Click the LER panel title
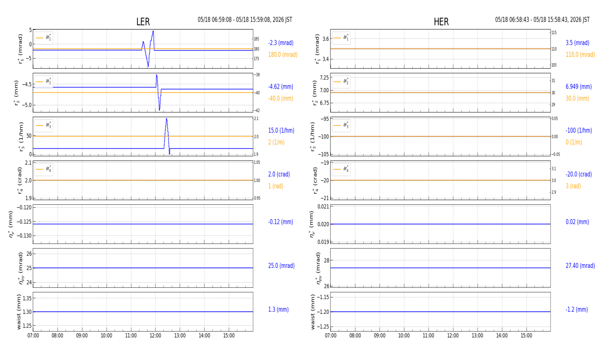 [143, 22]
